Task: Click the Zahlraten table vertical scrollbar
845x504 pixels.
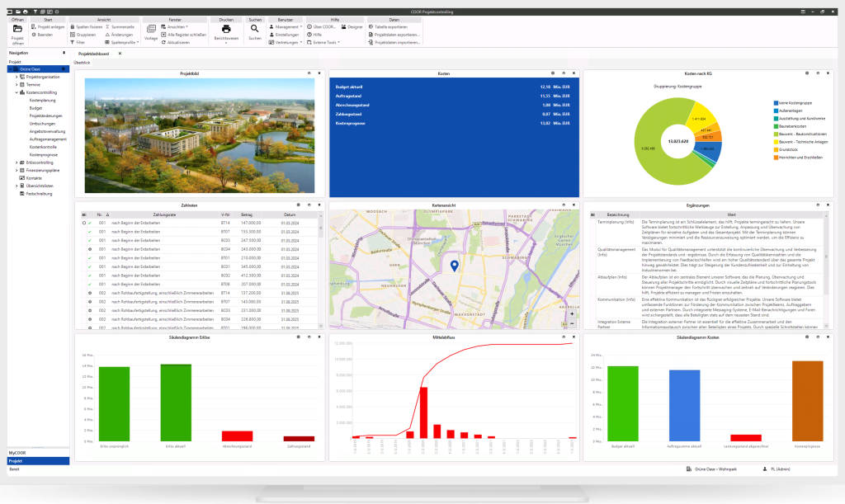Action: click(321, 271)
